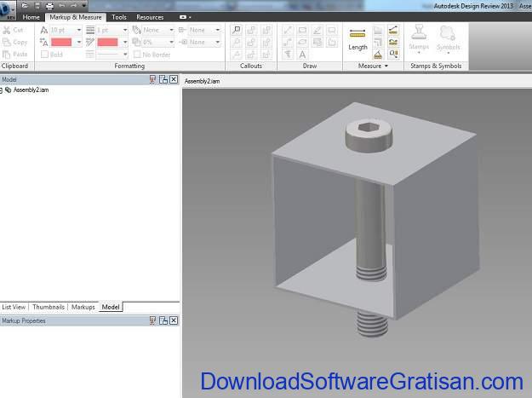Pin the Markup Properties panel auto-hide icon
This screenshot has height=398, width=532.
click(152, 320)
